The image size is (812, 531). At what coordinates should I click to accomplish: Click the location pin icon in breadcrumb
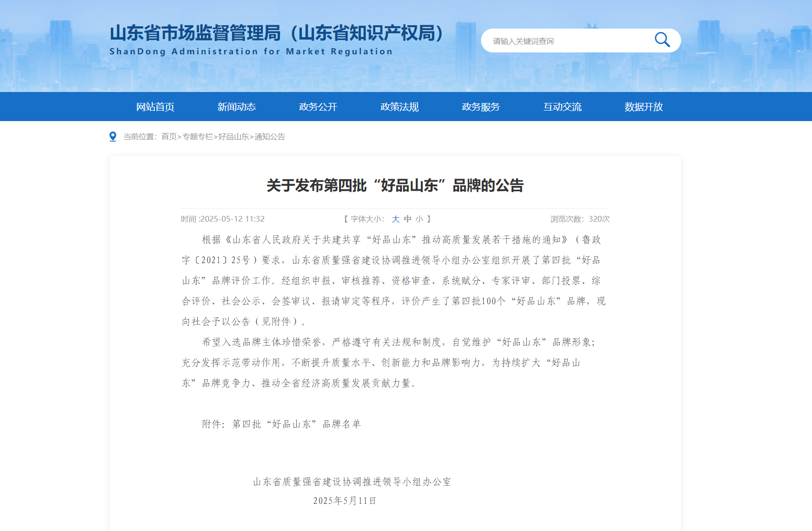(x=113, y=137)
